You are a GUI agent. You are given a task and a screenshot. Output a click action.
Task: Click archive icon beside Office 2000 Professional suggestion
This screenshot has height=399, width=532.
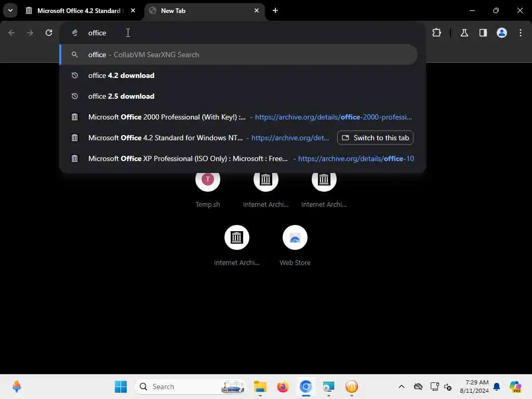pos(75,117)
